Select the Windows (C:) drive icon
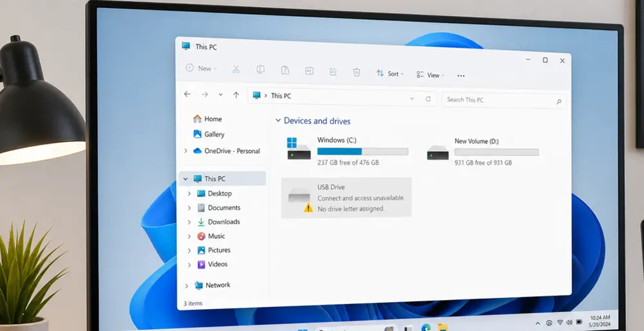 tap(299, 149)
